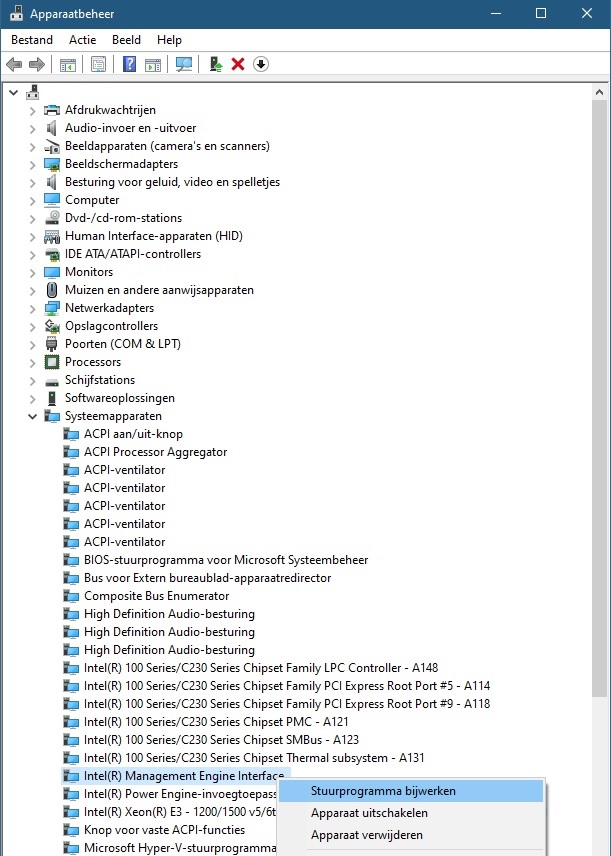Screen dimensions: 611x856
Task: Click the Back arrow toolbar icon
Action: [x=14, y=64]
